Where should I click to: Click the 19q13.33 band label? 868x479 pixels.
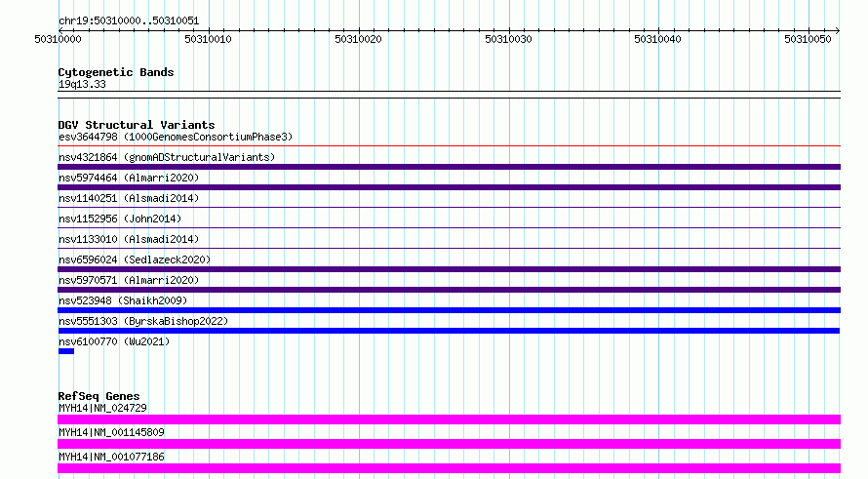point(82,84)
